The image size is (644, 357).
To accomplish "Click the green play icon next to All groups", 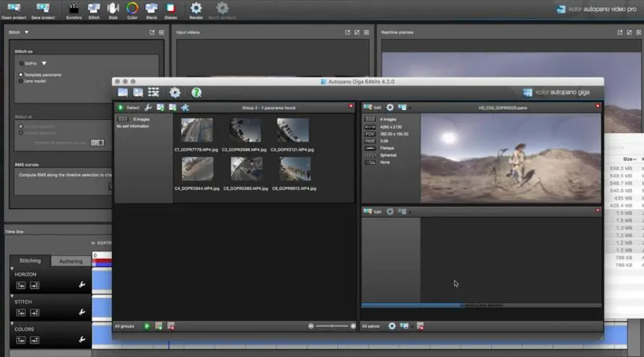I will pyautogui.click(x=146, y=326).
